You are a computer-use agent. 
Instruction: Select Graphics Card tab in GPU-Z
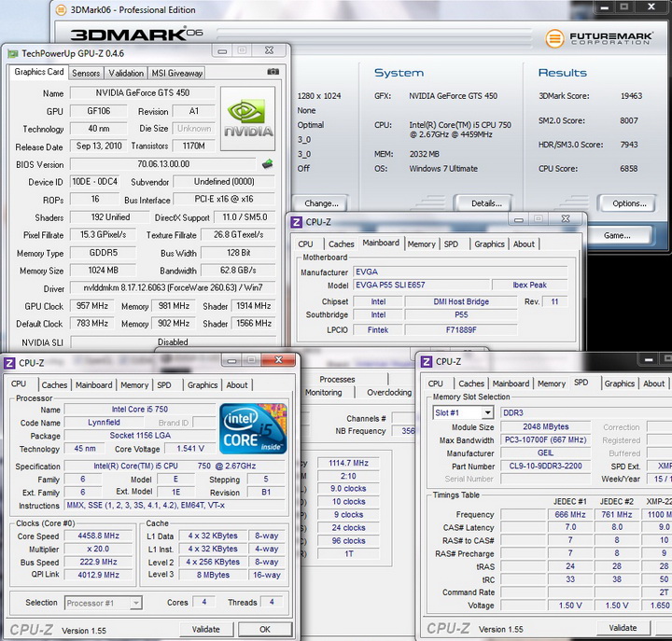click(39, 72)
